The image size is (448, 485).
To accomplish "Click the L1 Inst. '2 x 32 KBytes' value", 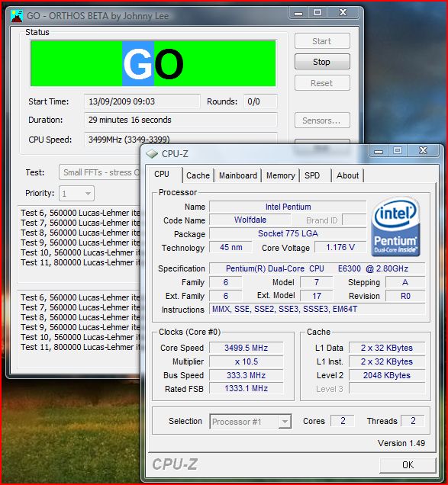I will tap(387, 361).
